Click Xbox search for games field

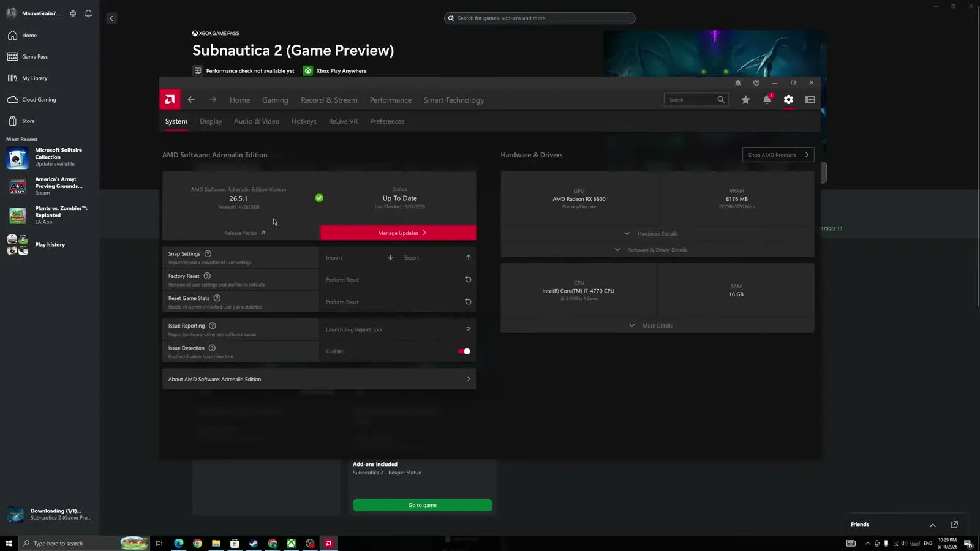coord(540,18)
